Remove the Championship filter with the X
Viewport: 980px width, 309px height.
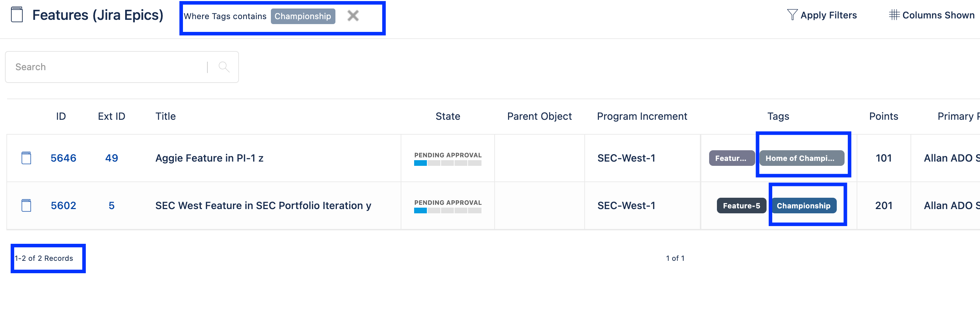tap(353, 16)
